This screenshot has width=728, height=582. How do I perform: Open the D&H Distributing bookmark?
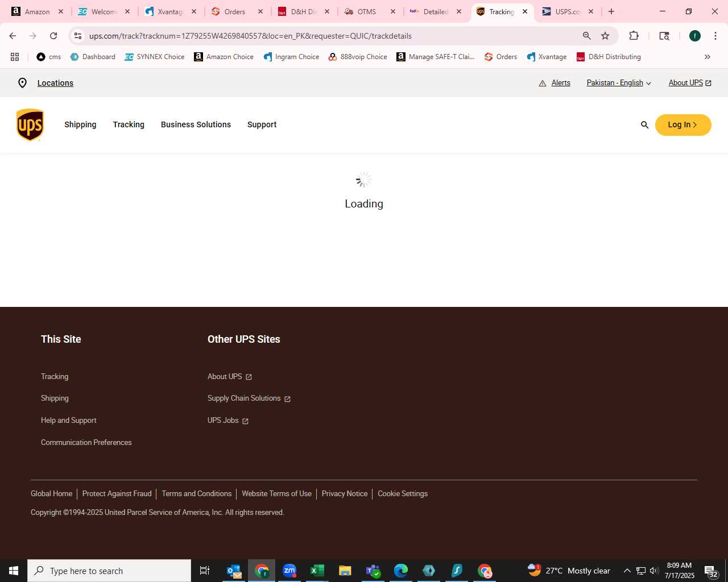[x=609, y=57]
